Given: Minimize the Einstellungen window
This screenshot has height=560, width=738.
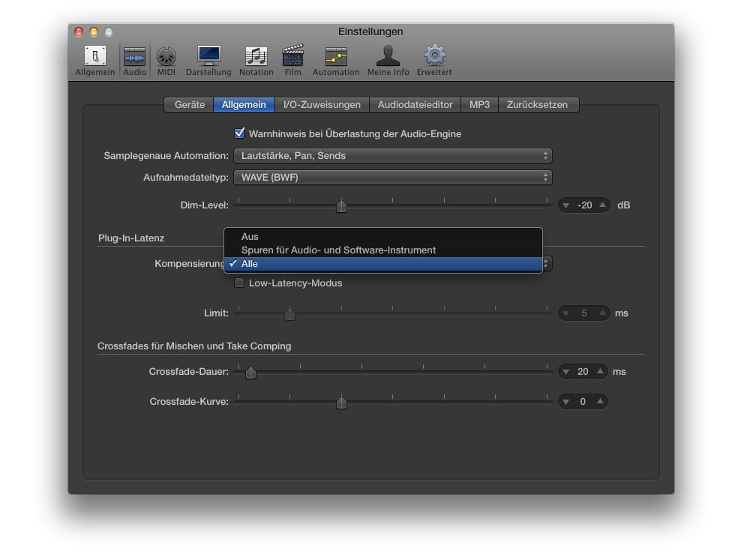Looking at the screenshot, I should coord(94,31).
